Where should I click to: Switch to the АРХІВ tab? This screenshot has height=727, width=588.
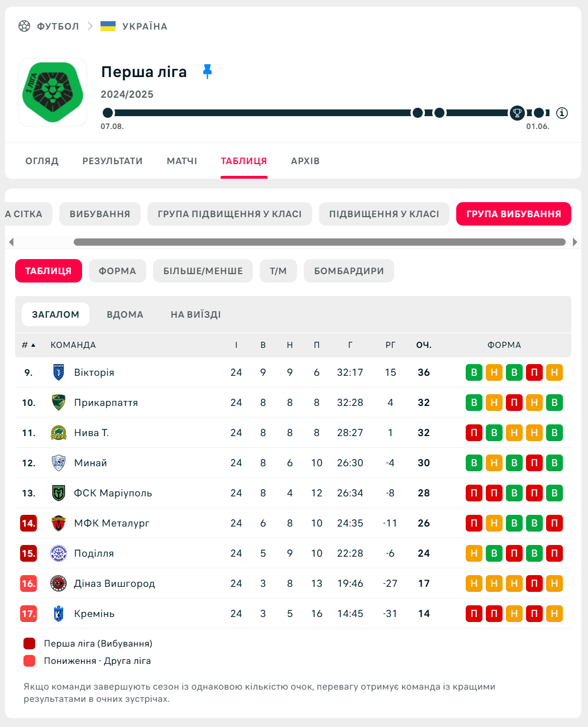(305, 161)
